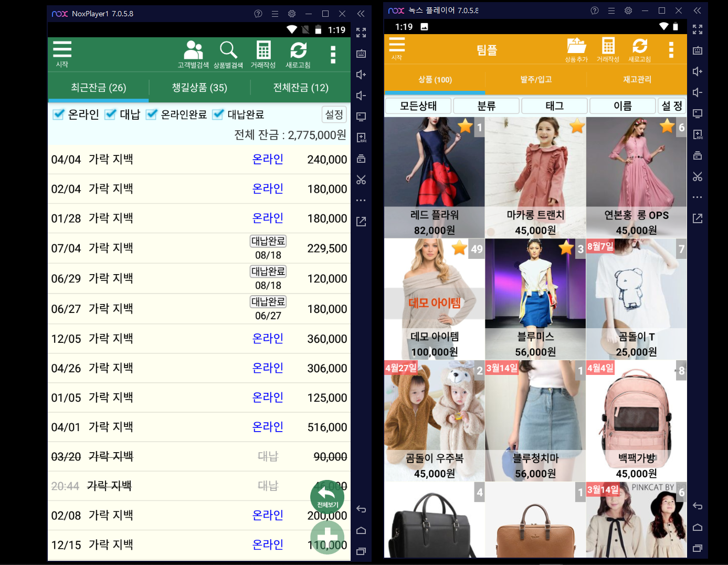
Task: Expand the 분류 category filter
Action: click(x=486, y=106)
